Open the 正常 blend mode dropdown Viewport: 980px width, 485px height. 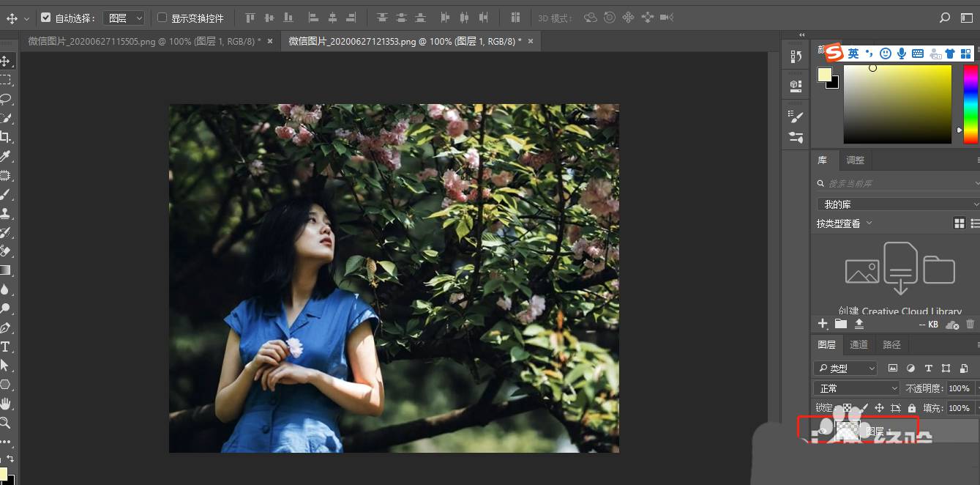pyautogui.click(x=856, y=388)
